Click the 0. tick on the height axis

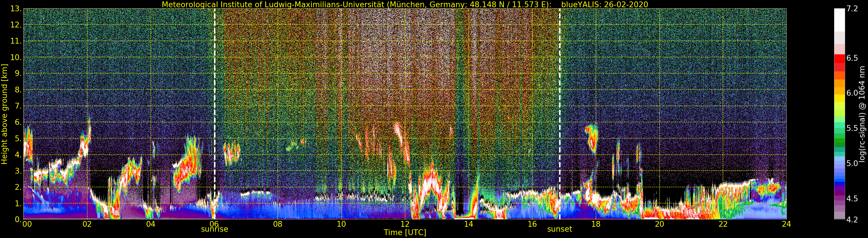[18, 220]
